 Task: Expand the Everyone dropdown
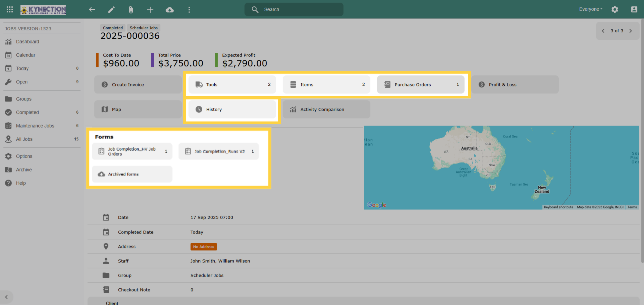click(x=591, y=9)
